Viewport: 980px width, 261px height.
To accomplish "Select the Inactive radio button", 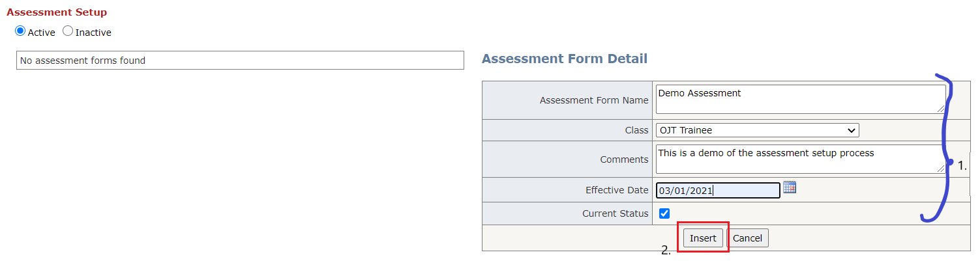I will point(68,31).
